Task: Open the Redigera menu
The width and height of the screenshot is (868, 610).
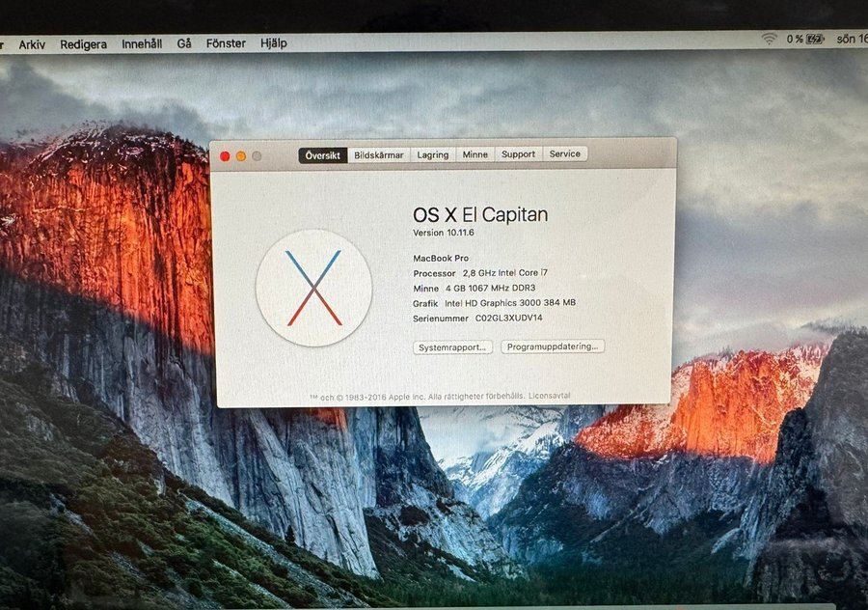Action: (x=83, y=43)
